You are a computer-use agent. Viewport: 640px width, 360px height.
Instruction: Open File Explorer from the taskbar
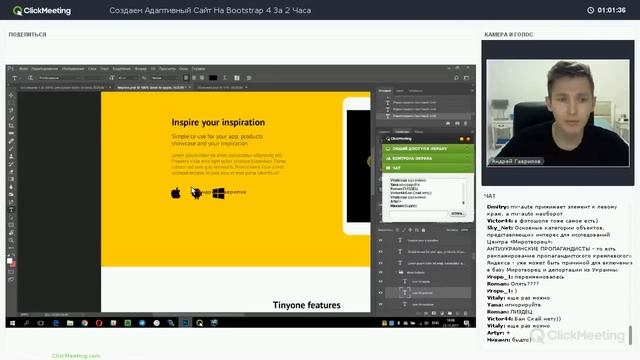coord(70,323)
